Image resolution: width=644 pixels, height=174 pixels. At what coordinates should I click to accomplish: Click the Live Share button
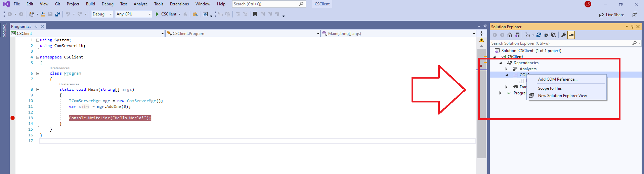(612, 15)
